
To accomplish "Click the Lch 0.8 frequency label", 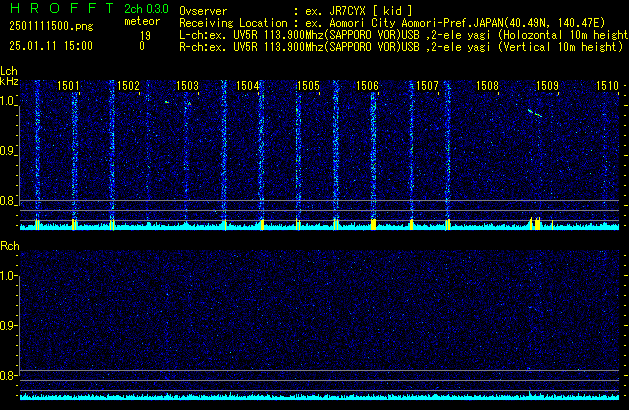I will coord(8,201).
